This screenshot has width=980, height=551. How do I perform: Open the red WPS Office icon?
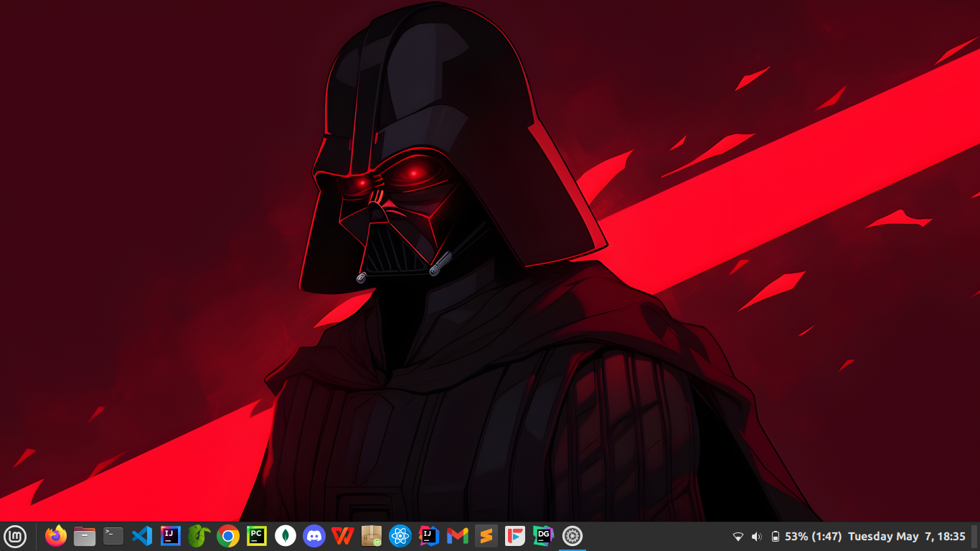point(343,536)
